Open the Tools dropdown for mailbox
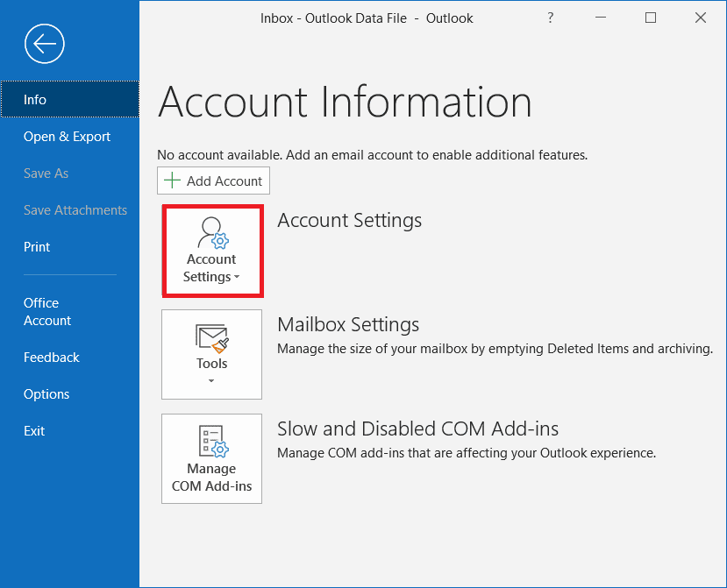This screenshot has height=588, width=727. 212,355
